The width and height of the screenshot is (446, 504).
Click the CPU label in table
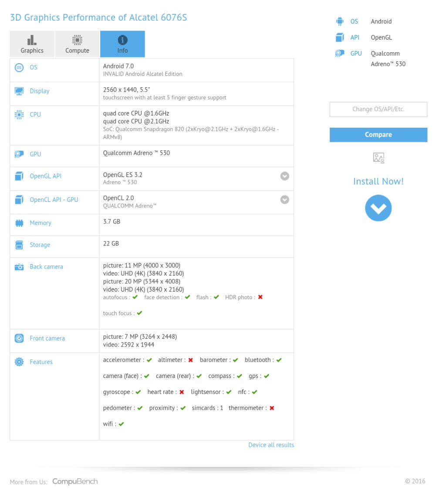point(35,114)
